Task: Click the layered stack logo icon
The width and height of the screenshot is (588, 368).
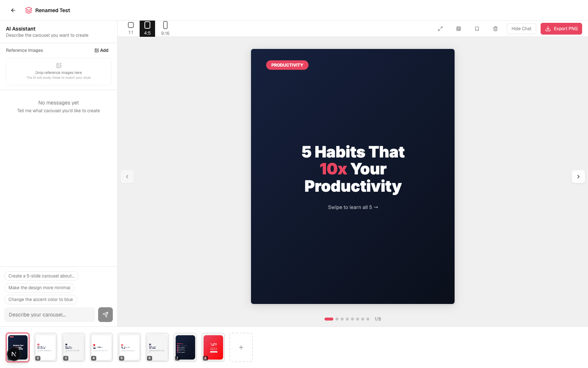Action: click(29, 10)
